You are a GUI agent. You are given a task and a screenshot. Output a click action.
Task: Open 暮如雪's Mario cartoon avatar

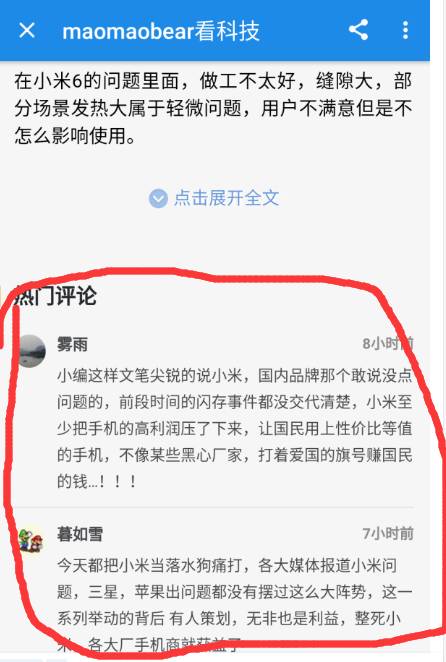tap(31, 540)
